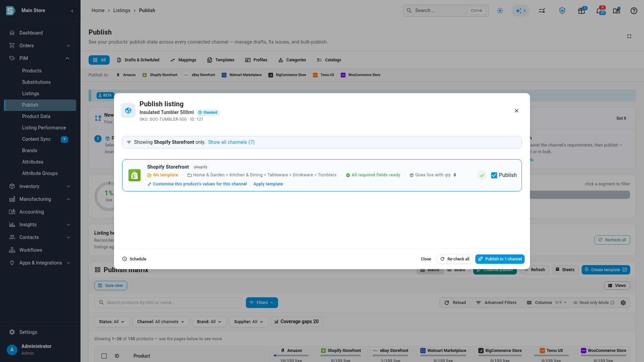This screenshot has height=362, width=644.
Task: Open the Channel: All channels dropdown
Action: point(161,322)
